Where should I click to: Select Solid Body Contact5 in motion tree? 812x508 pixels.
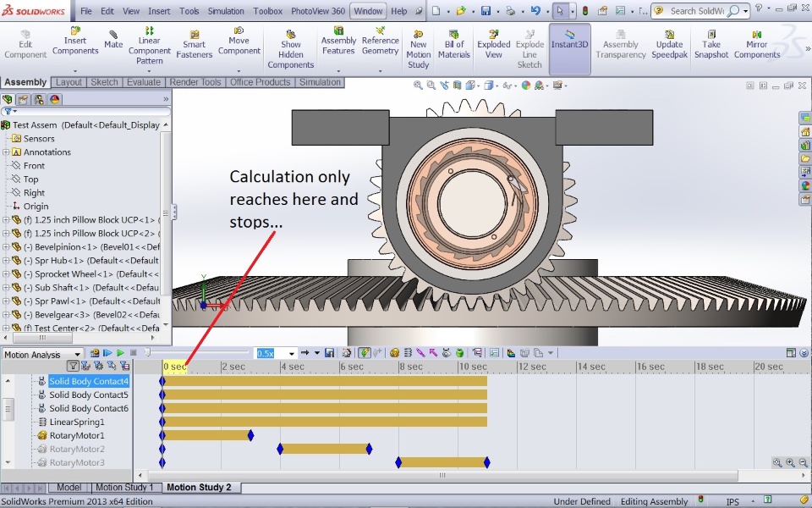pos(89,395)
